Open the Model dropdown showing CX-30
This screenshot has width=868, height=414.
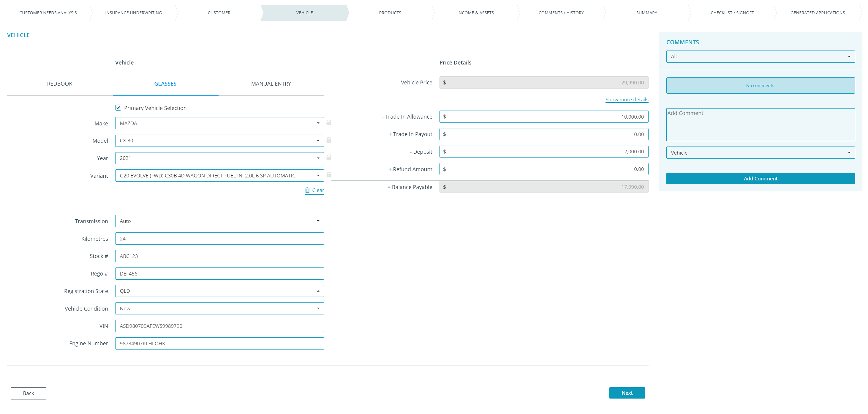click(219, 141)
